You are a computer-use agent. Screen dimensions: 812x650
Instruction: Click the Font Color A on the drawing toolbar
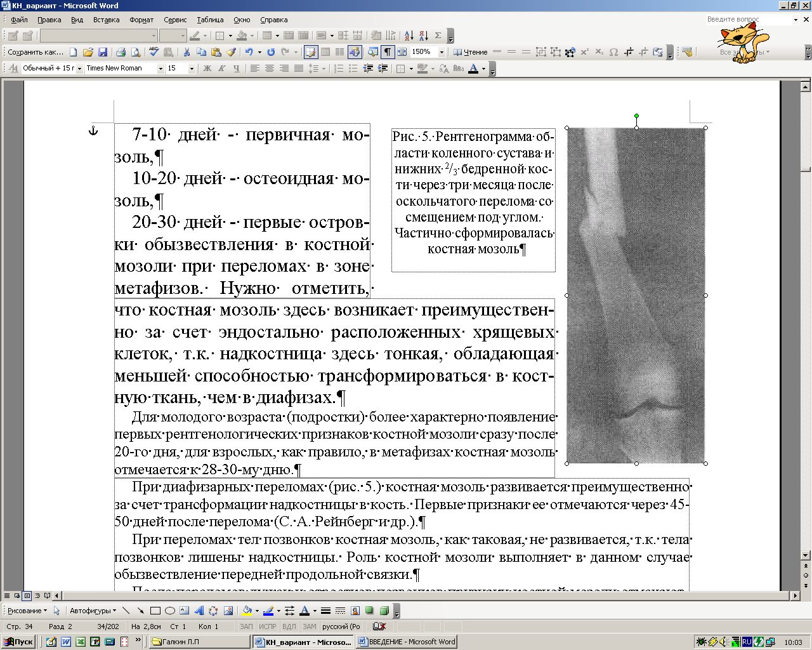point(304,611)
